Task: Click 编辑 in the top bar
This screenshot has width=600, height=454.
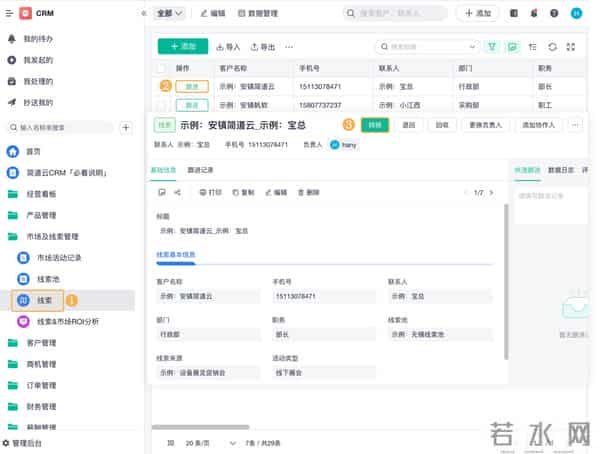Action: click(213, 13)
